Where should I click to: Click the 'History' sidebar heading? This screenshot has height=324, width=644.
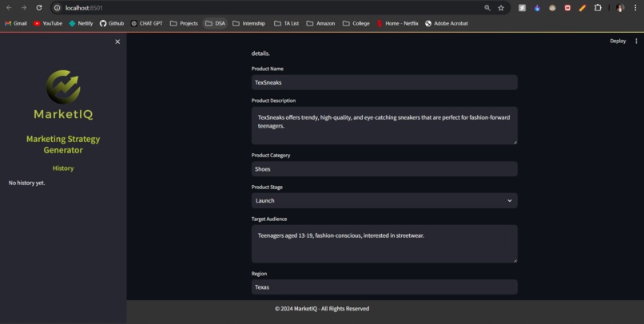pyautogui.click(x=63, y=168)
